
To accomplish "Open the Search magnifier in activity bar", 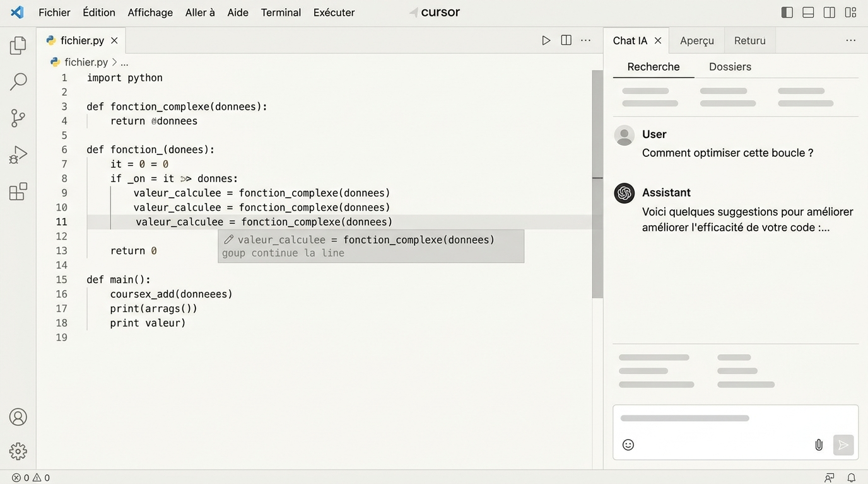I will click(18, 81).
